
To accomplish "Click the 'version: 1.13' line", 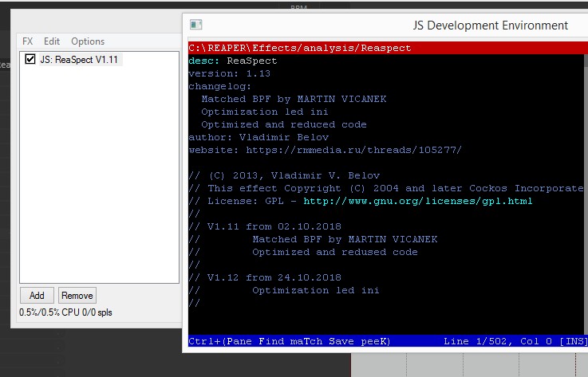I will tap(229, 73).
